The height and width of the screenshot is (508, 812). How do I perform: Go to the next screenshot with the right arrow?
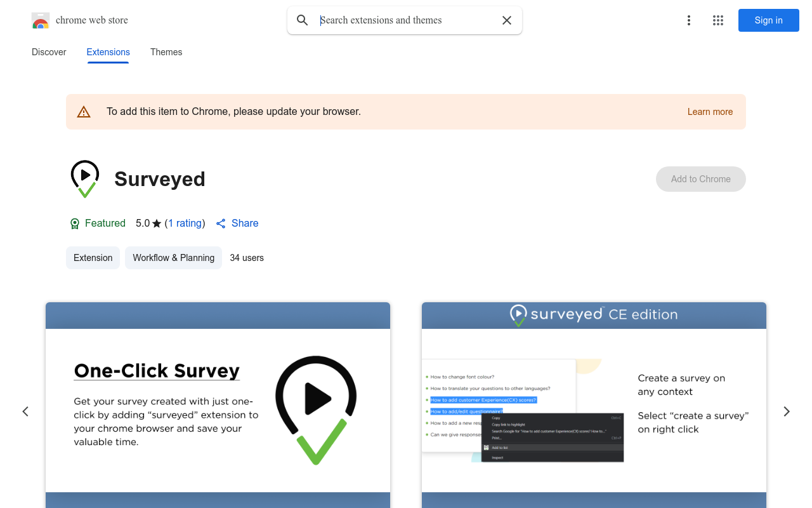click(x=787, y=411)
